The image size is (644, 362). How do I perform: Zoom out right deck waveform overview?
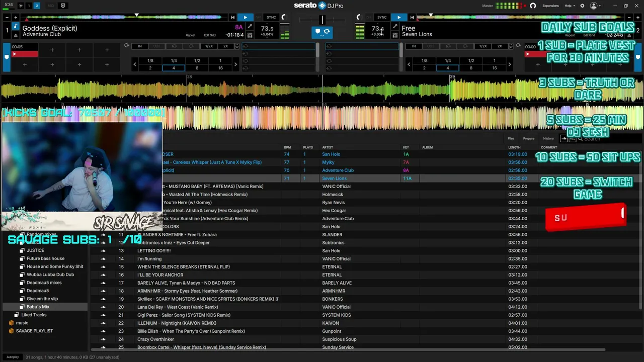629,17
